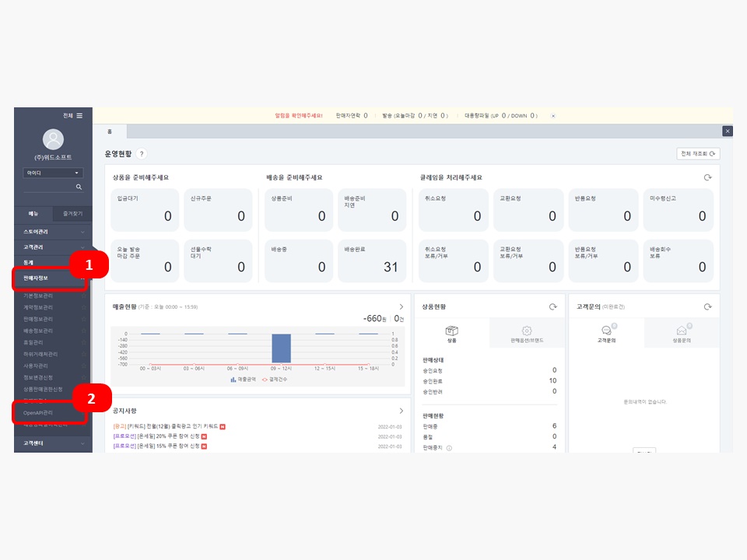Image resolution: width=747 pixels, height=560 pixels.
Task: Refresh the 클레임을 처리해주세요 section
Action: pyautogui.click(x=708, y=177)
